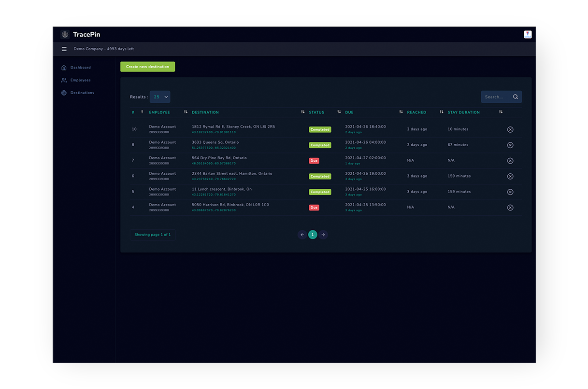Viewport: 588px width, 389px height.
Task: Remove the 564 Dry Pine Bay Rd destination
Action: coord(510,161)
